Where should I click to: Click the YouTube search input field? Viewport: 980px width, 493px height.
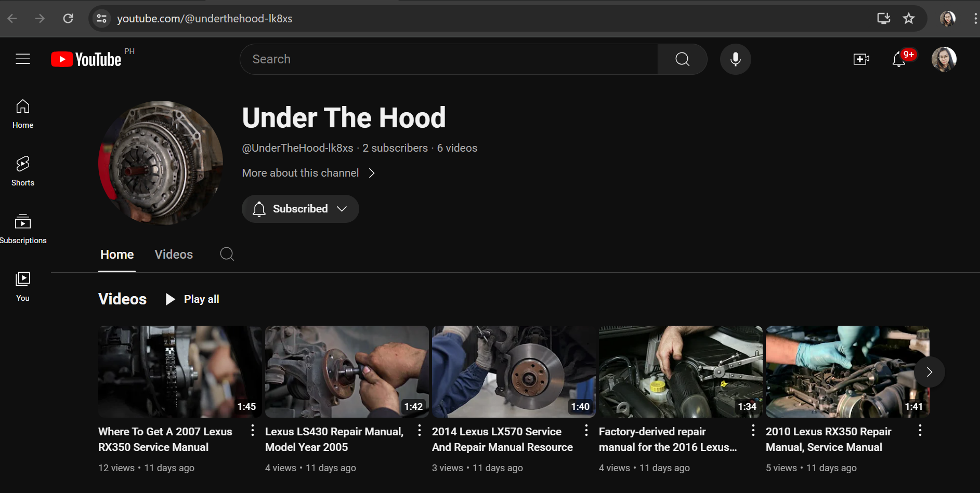click(x=449, y=59)
